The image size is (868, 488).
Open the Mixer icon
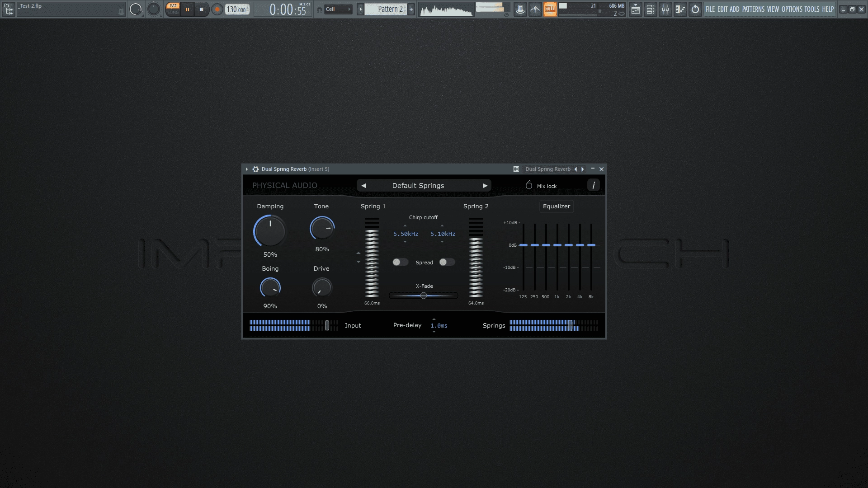[x=665, y=9]
